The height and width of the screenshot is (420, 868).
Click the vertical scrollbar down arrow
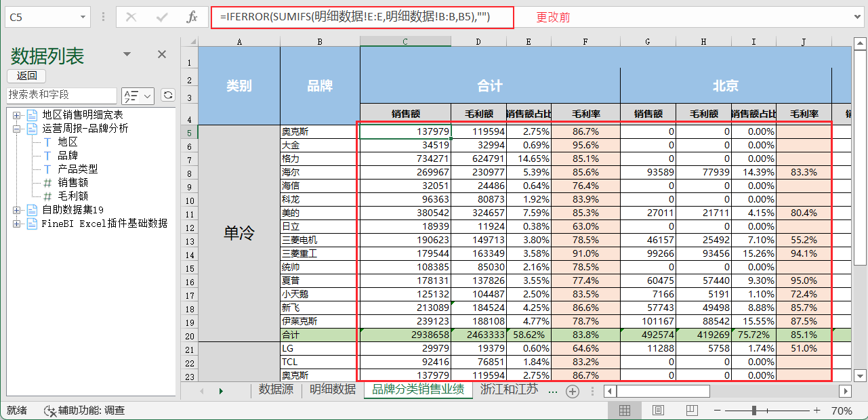coord(860,375)
